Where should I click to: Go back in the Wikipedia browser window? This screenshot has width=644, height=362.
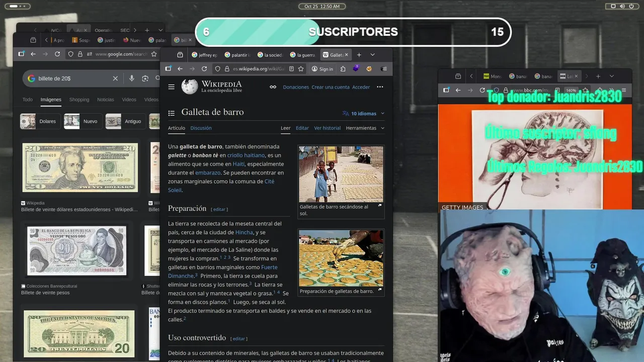point(180,69)
